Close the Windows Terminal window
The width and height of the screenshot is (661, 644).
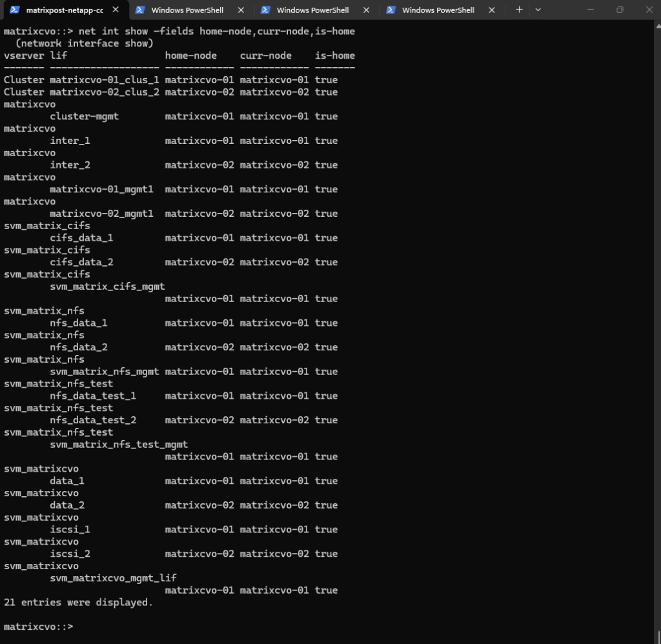coord(648,10)
